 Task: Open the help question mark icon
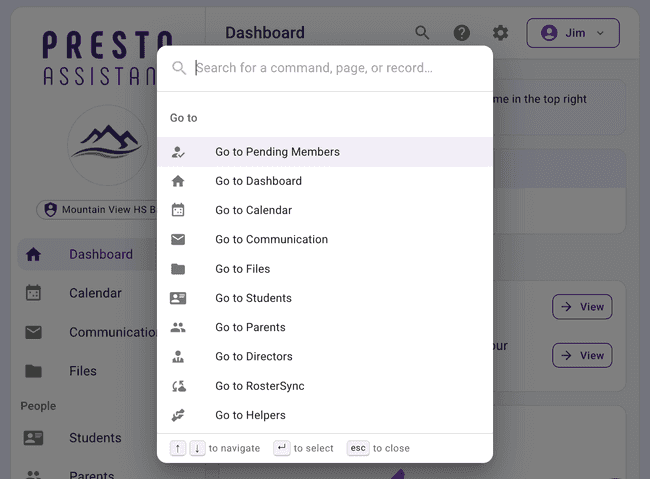461,32
